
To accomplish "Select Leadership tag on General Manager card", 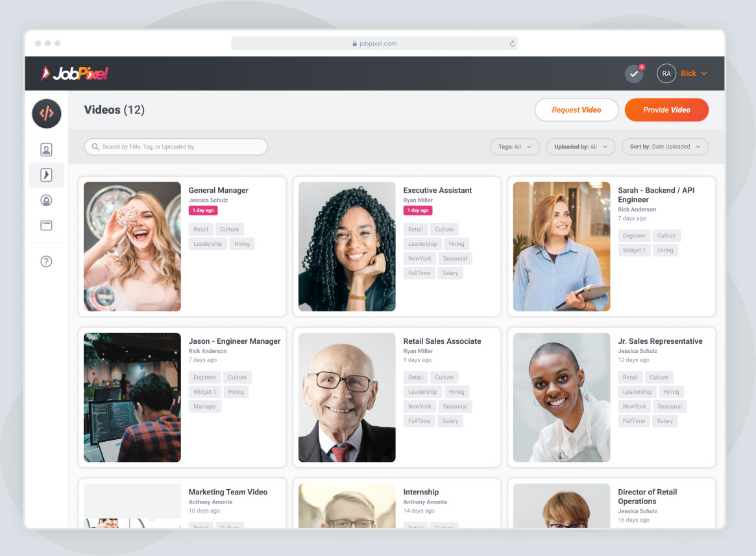I will (208, 244).
